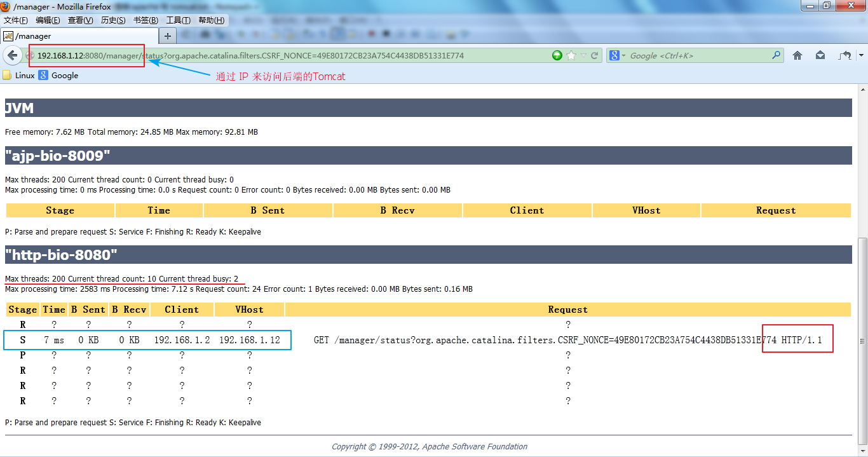This screenshot has width=868, height=457.
Task: Click the /manager tab favicon
Action: (x=8, y=36)
